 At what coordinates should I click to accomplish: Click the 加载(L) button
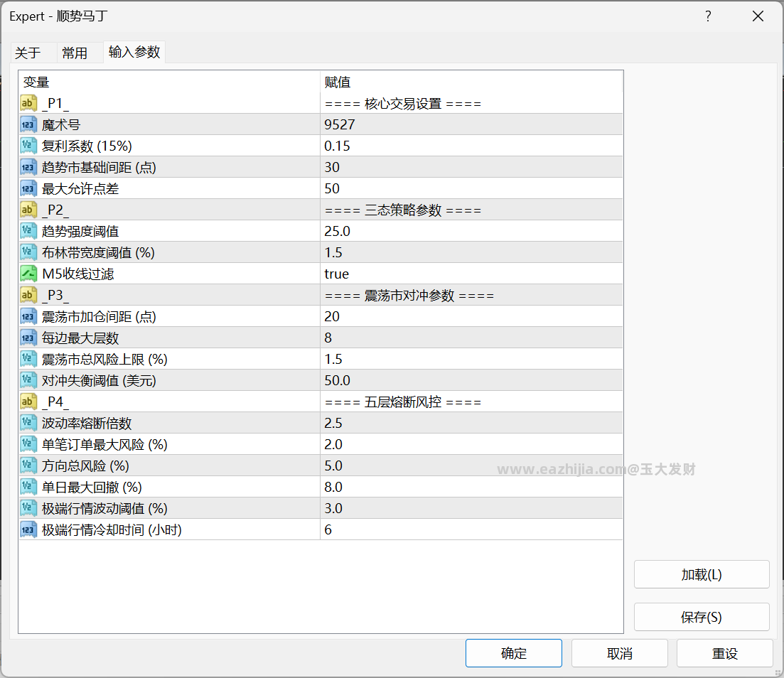click(x=702, y=574)
